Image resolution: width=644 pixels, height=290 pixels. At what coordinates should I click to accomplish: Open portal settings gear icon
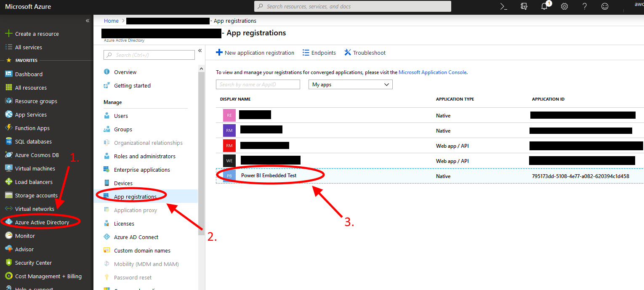coord(564,6)
